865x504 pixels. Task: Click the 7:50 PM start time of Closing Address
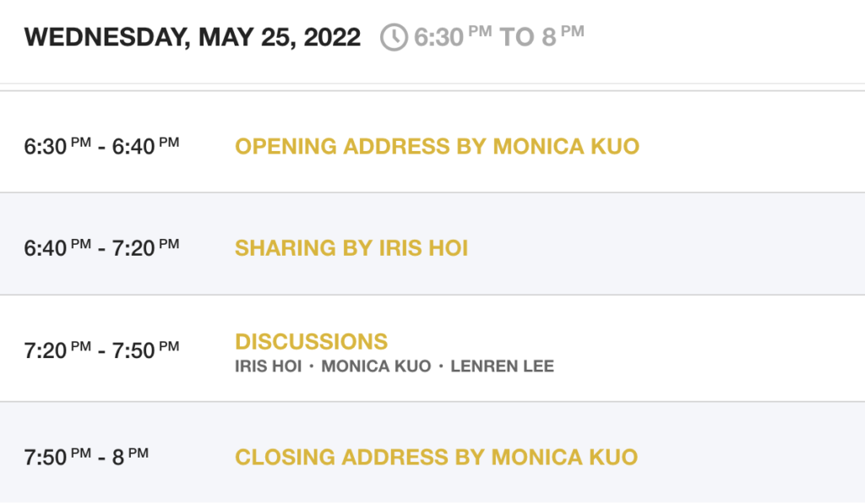point(57,458)
